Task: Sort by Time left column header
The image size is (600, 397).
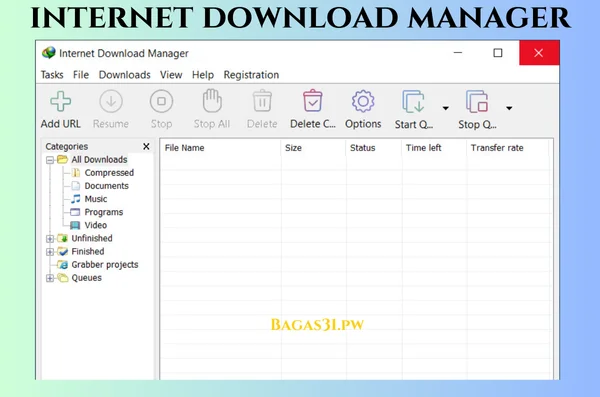Action: pos(434,148)
